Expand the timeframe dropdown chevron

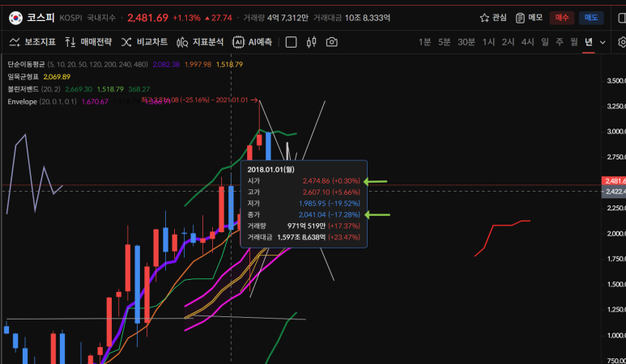[603, 42]
